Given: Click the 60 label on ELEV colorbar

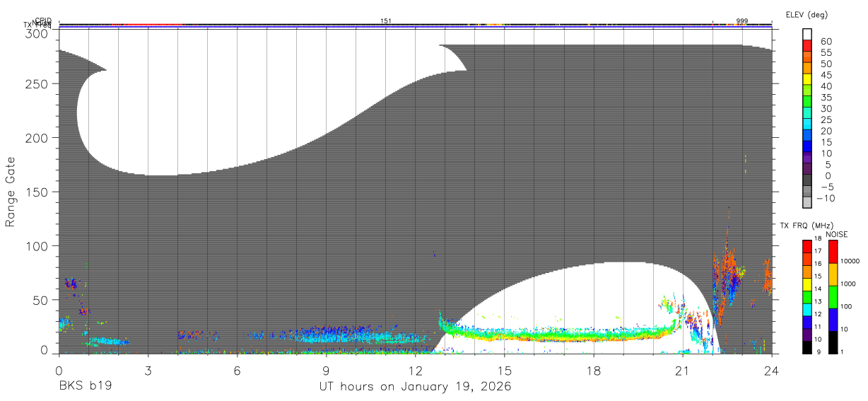Looking at the screenshot, I should (826, 41).
